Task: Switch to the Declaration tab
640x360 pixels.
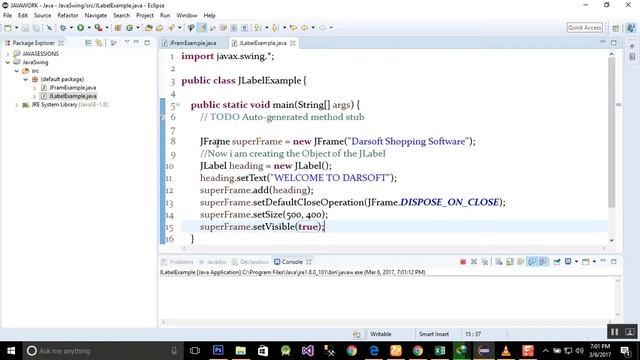Action: pos(251,262)
